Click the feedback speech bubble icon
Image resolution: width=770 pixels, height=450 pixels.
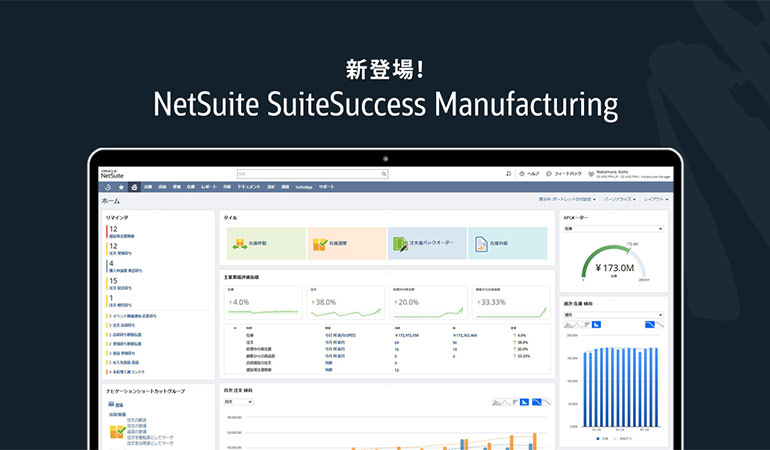549,174
